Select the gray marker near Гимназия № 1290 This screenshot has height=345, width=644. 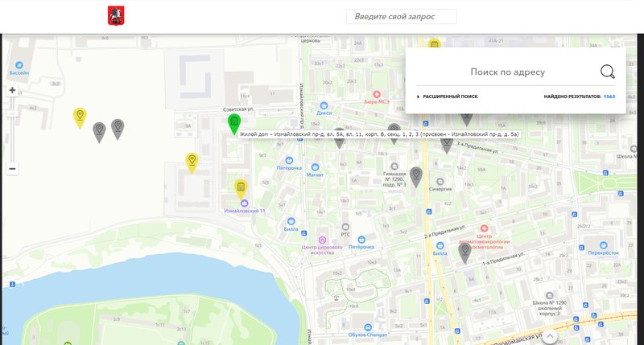[416, 177]
